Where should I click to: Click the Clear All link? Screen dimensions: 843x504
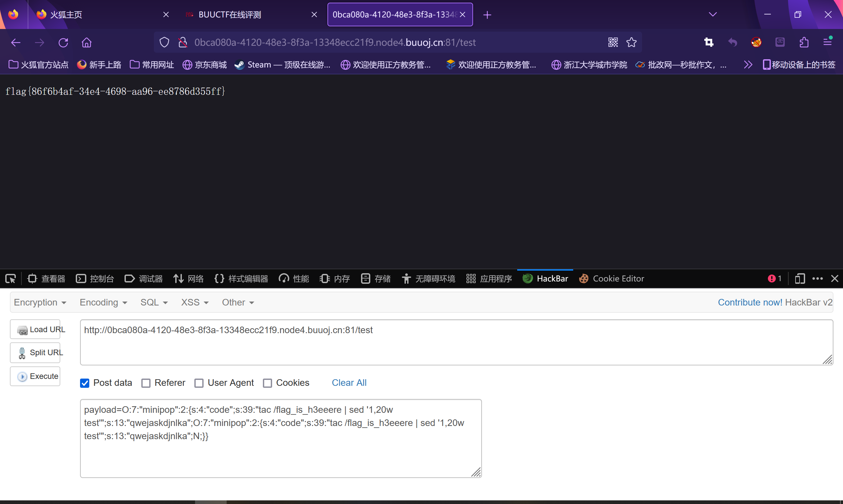349,383
